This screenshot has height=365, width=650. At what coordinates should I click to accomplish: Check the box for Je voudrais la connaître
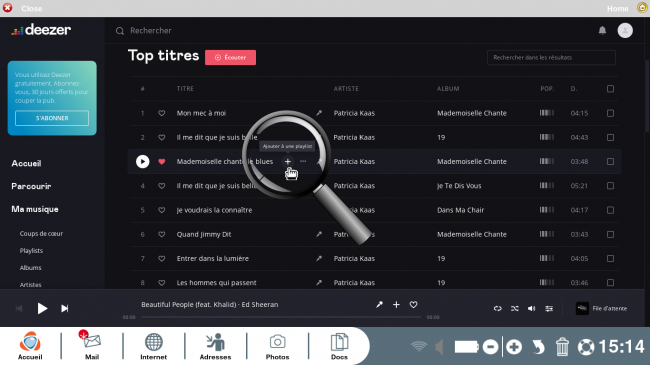[610, 210]
